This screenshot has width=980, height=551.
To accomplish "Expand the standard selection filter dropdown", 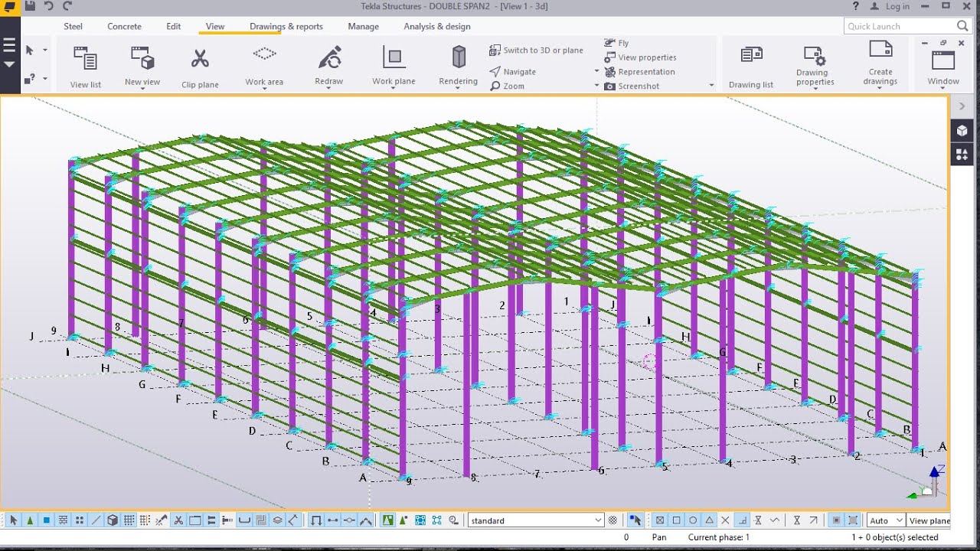I will pyautogui.click(x=598, y=520).
